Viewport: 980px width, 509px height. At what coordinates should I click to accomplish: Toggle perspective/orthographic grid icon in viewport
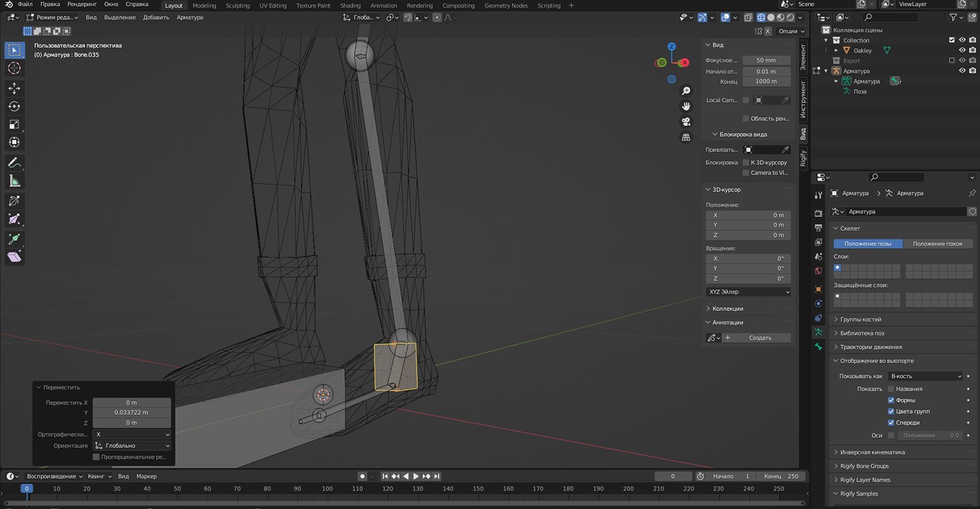pyautogui.click(x=686, y=137)
